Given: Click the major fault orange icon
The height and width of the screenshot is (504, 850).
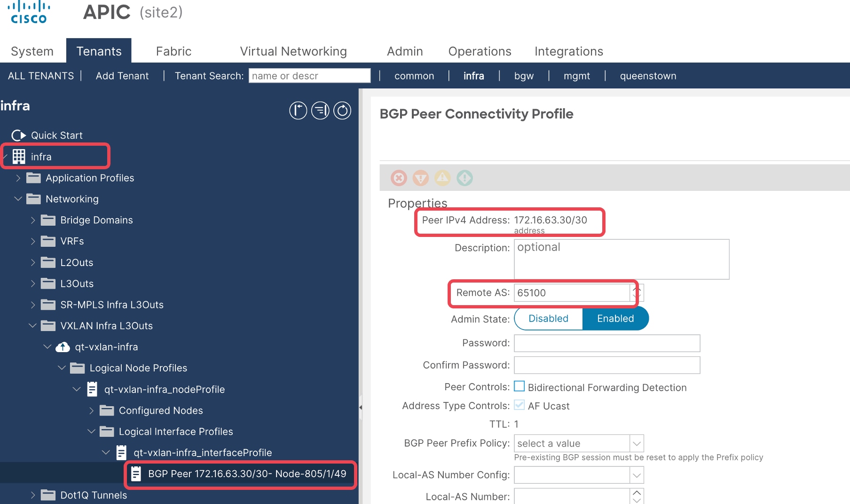Looking at the screenshot, I should coord(421,178).
